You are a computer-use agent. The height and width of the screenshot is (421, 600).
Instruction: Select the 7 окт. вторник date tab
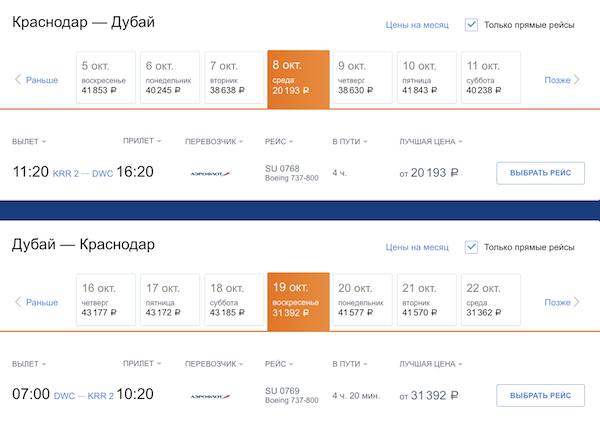(234, 78)
